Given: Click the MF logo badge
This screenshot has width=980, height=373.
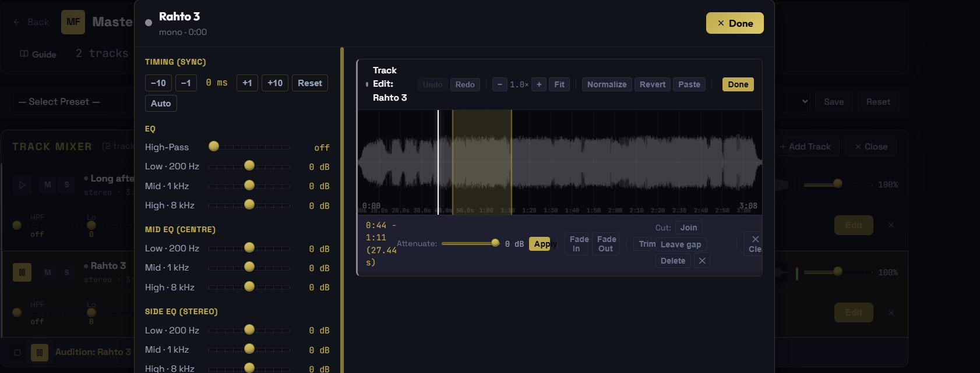Looking at the screenshot, I should pos(73,22).
